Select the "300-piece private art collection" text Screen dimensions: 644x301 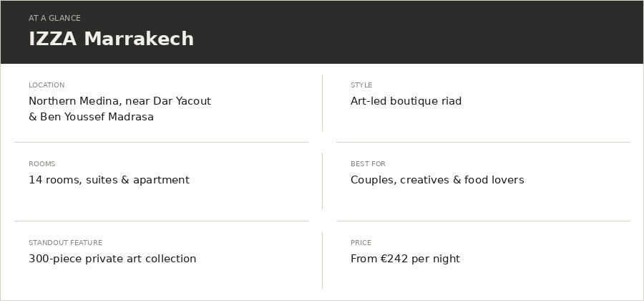pyautogui.click(x=112, y=259)
